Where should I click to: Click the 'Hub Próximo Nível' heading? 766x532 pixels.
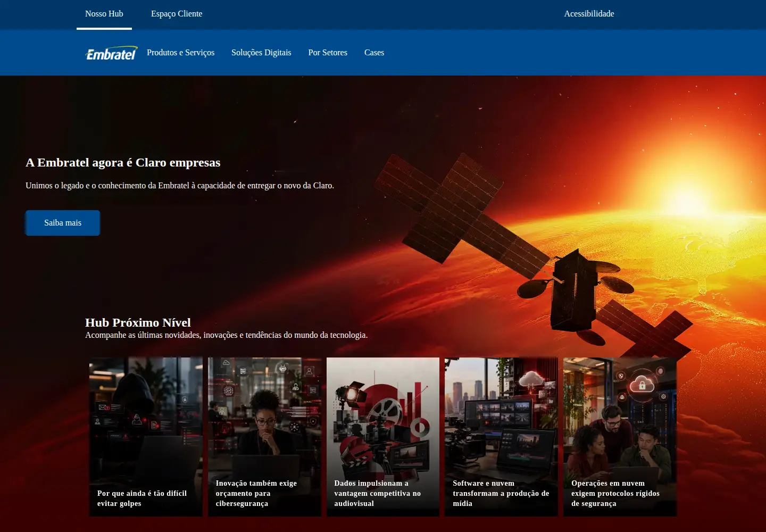[138, 322]
